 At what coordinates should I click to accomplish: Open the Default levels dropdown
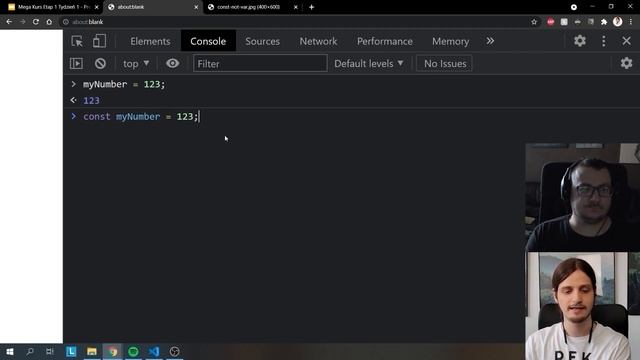[x=369, y=63]
